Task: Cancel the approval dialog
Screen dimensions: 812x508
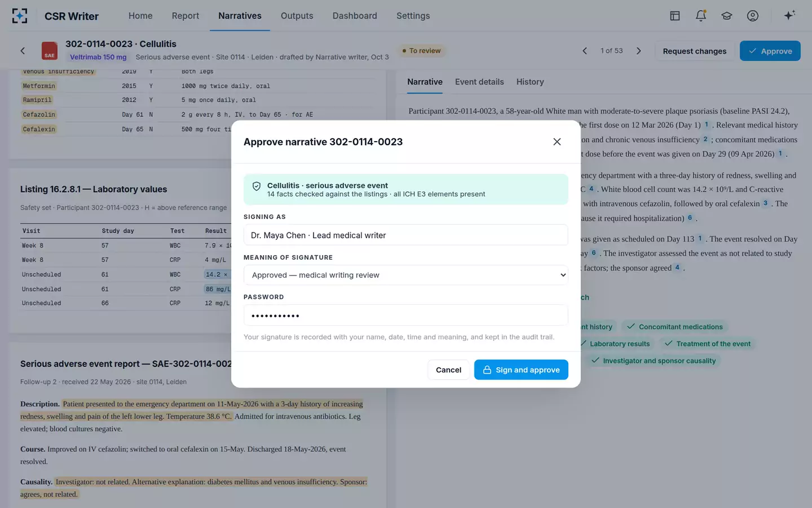Action: coord(448,370)
